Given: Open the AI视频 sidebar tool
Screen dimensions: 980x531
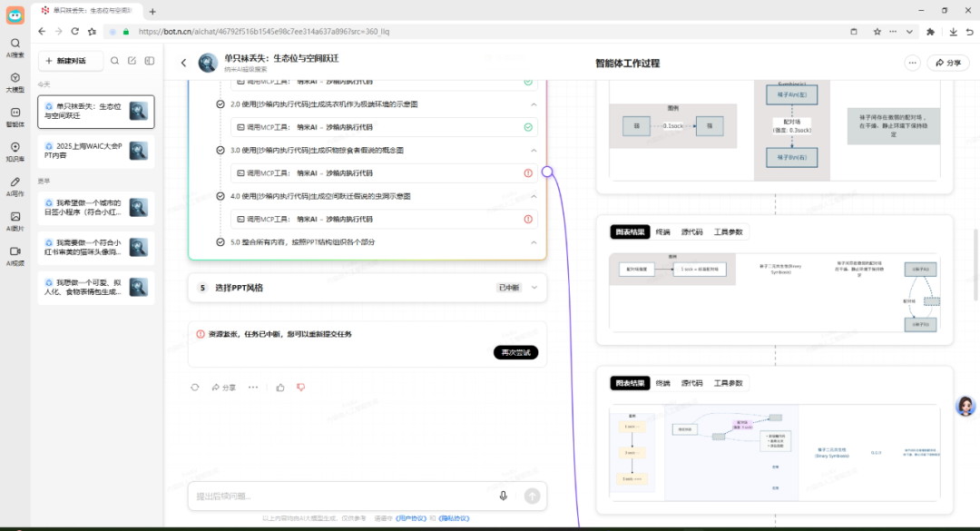Looking at the screenshot, I should [x=15, y=254].
